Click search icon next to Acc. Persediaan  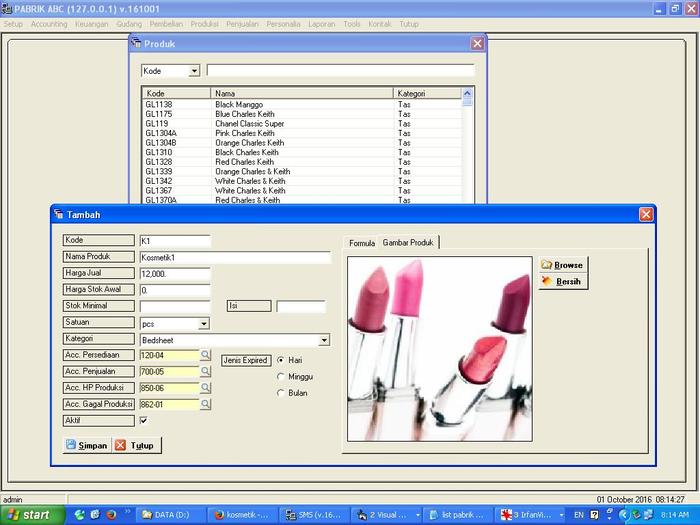point(205,355)
